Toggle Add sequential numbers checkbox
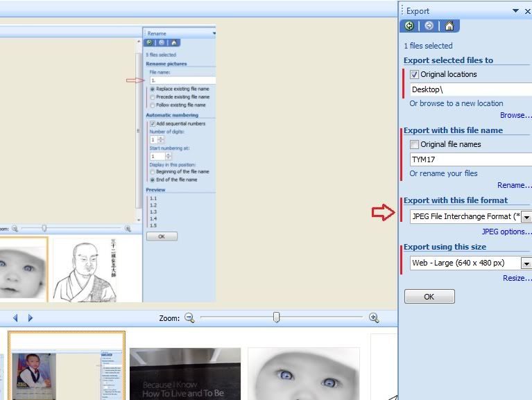The height and width of the screenshot is (400, 532). (x=153, y=123)
